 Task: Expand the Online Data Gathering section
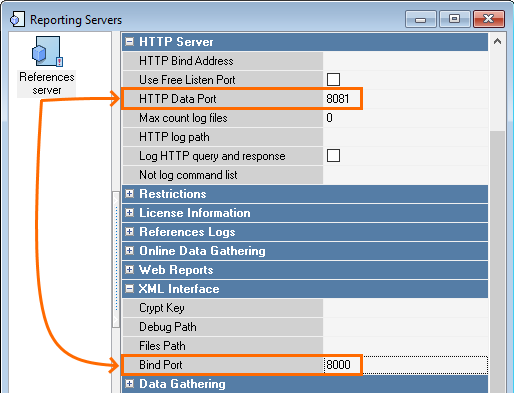(x=129, y=251)
